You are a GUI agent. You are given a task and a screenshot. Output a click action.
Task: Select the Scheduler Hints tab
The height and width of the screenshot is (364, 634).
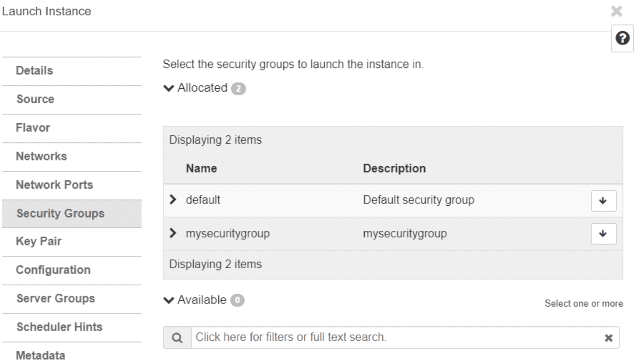[60, 327]
